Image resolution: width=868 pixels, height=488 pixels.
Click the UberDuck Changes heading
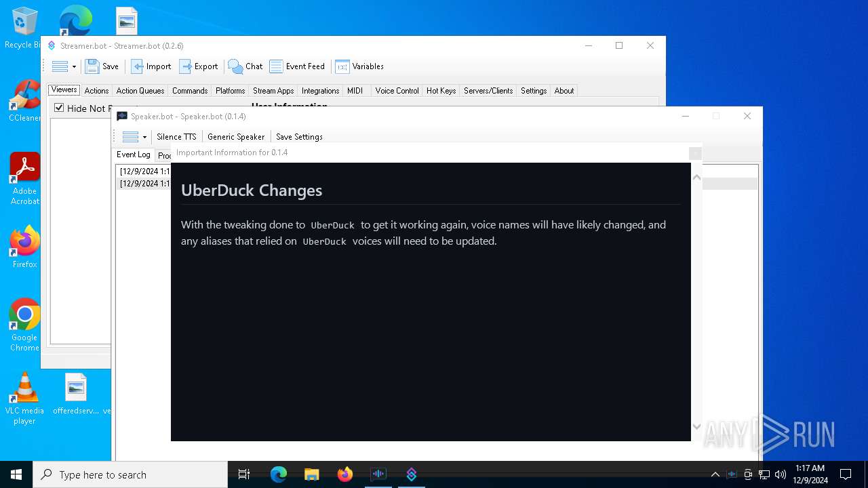tap(252, 190)
